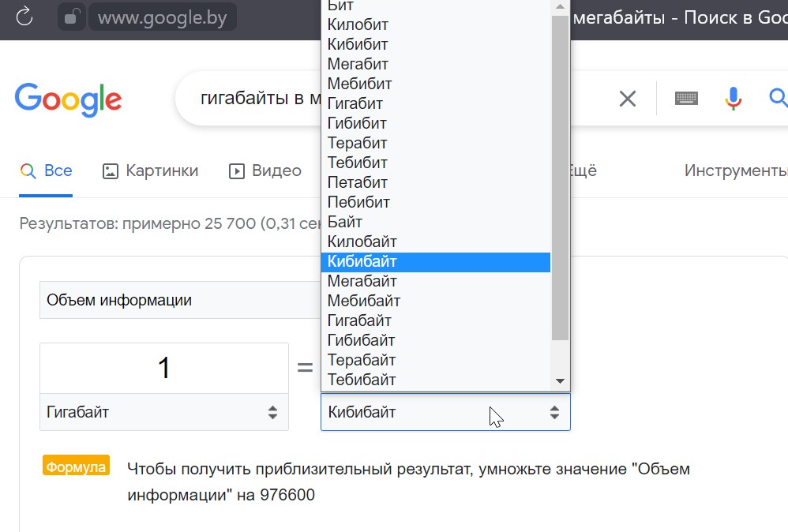788x532 pixels.
Task: Click the browser reload icon
Action: click(x=24, y=17)
